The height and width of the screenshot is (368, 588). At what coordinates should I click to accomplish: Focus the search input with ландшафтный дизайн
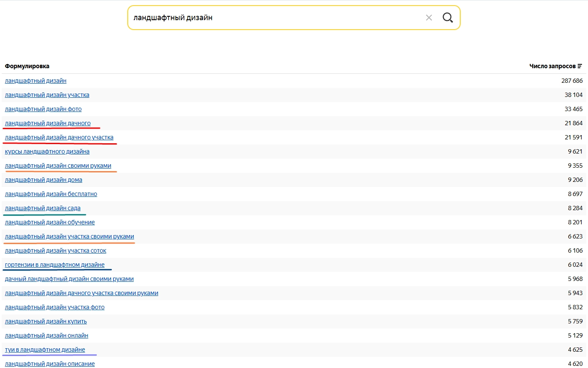coord(274,18)
